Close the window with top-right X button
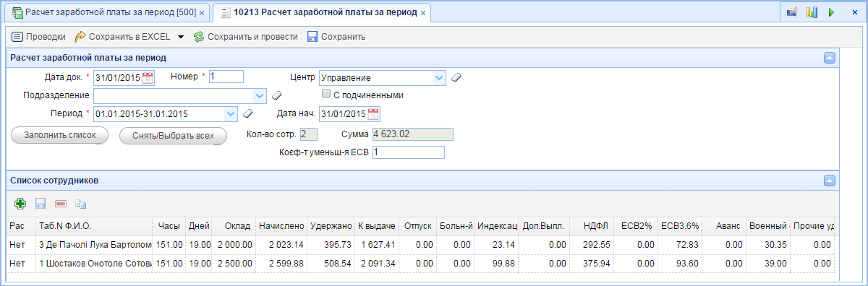The image size is (868, 286). tap(854, 12)
